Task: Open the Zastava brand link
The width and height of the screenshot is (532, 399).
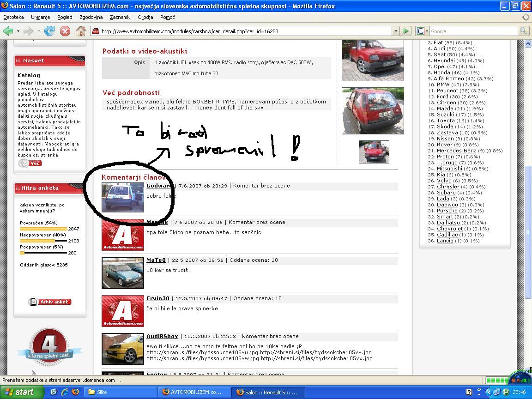Action: coord(447,133)
